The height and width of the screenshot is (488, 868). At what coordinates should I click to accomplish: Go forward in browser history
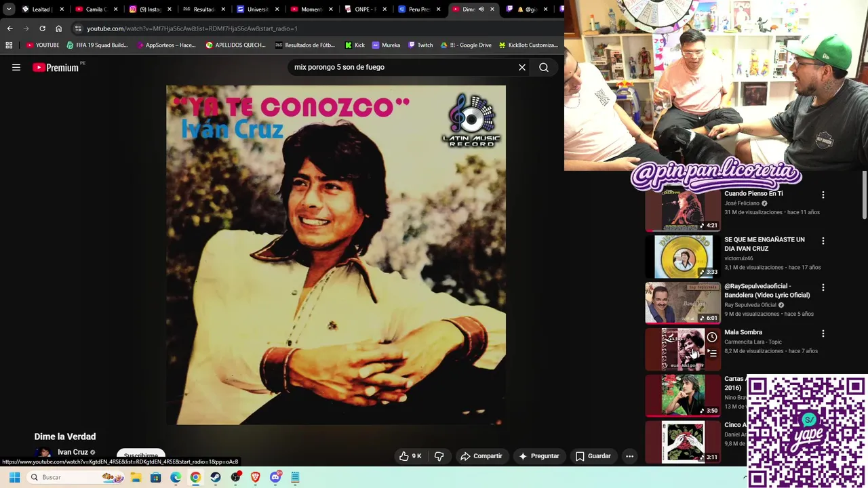[26, 28]
